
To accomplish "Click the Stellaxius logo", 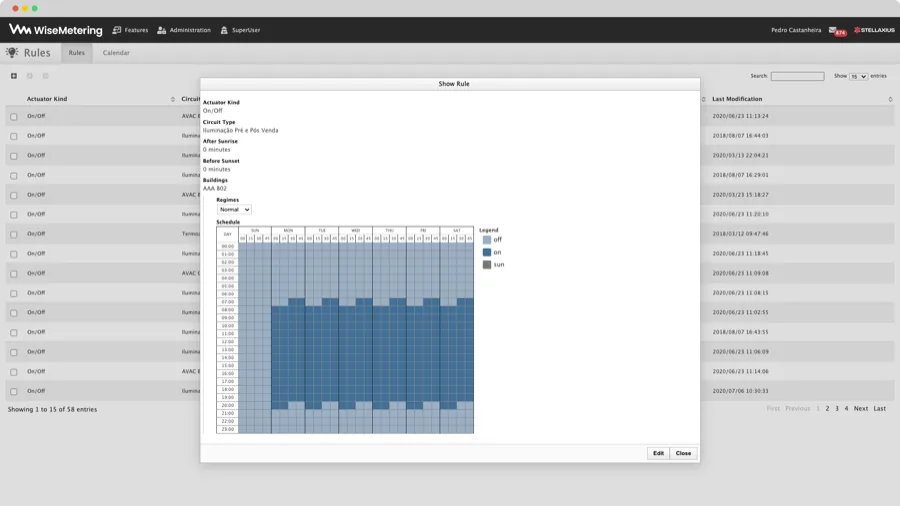I will [x=874, y=30].
